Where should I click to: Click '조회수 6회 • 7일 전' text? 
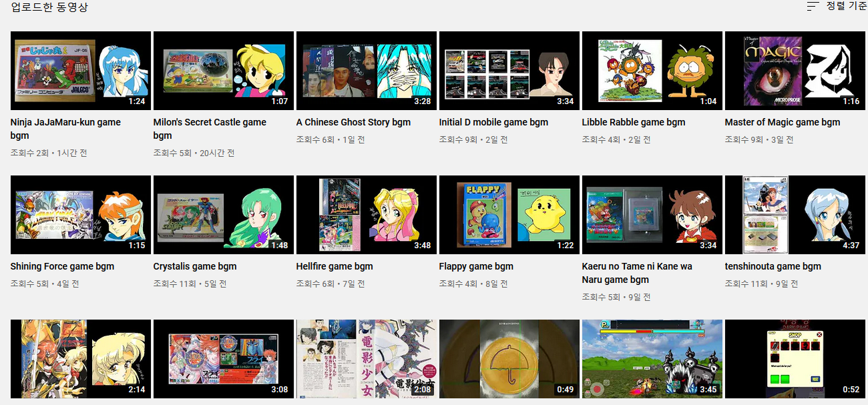331,284
